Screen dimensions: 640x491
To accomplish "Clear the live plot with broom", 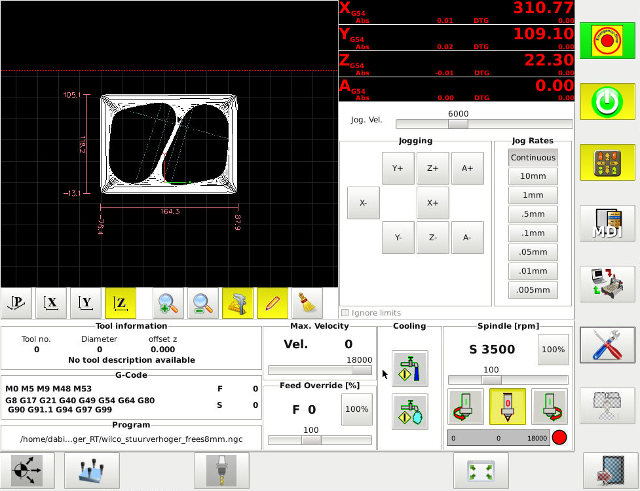I will (305, 302).
